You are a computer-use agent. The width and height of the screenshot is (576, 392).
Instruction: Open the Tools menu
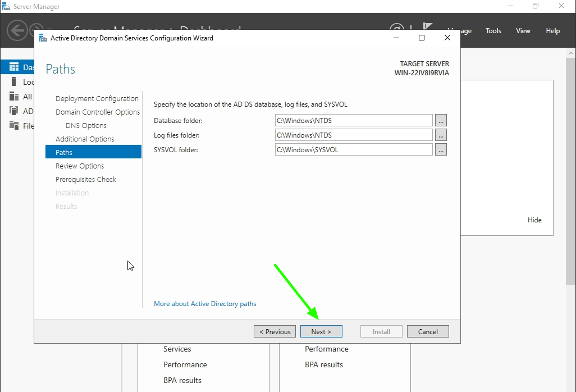[493, 31]
